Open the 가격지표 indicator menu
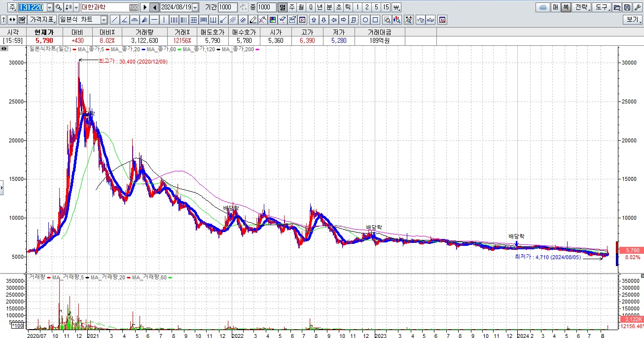644x338 pixels. pos(42,20)
